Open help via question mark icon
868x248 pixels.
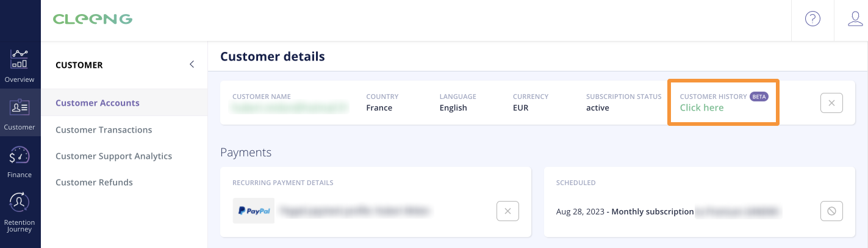[812, 19]
